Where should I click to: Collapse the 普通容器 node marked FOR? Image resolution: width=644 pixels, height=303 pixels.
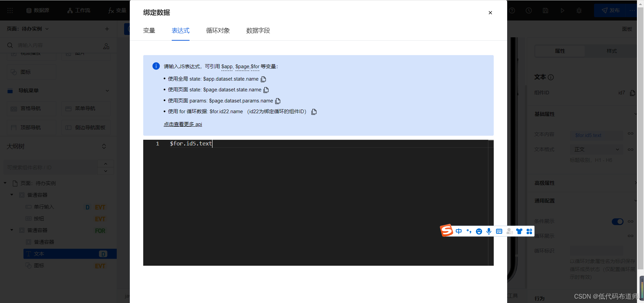tap(12, 230)
